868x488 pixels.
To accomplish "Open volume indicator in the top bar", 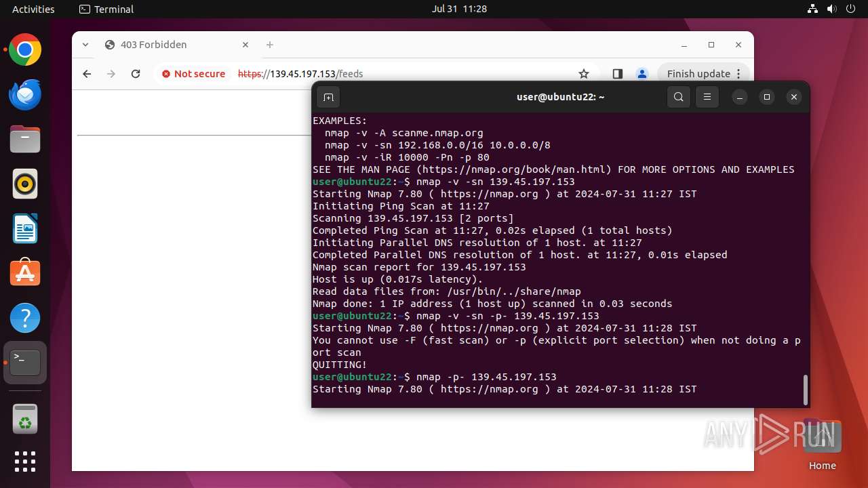I will [x=832, y=9].
